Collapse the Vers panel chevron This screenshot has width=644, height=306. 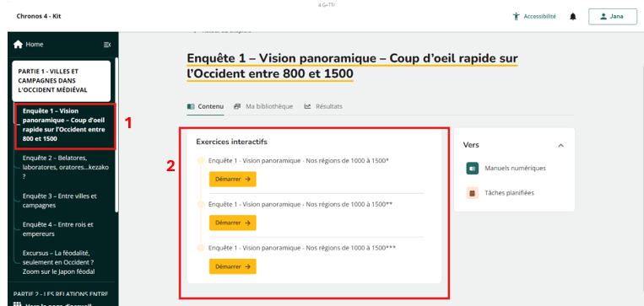[560, 145]
